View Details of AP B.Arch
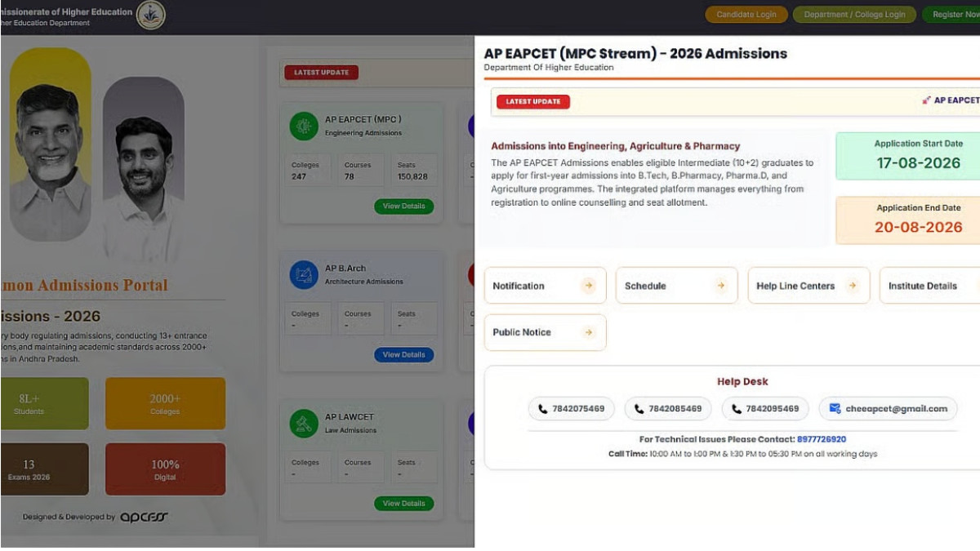The image size is (980, 551). 403,354
